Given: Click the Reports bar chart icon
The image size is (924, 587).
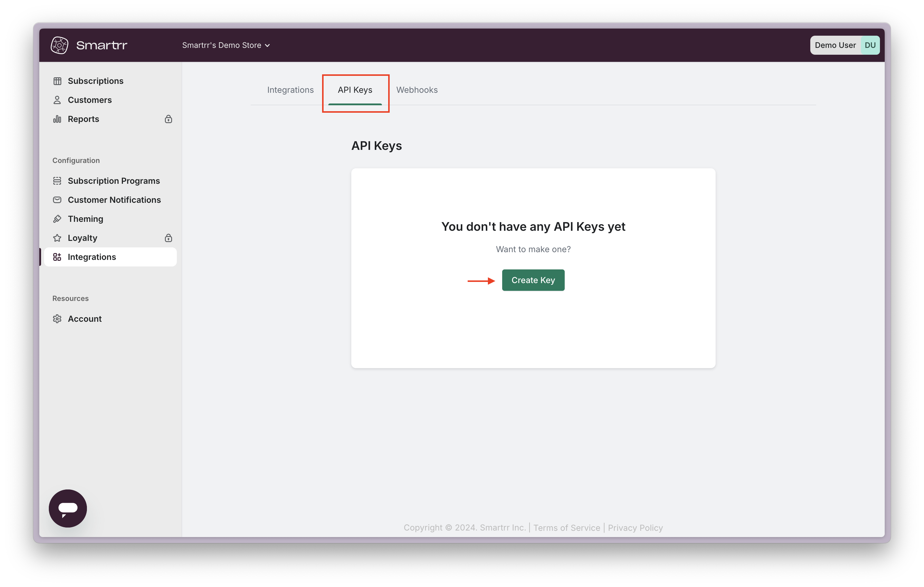Looking at the screenshot, I should [57, 119].
